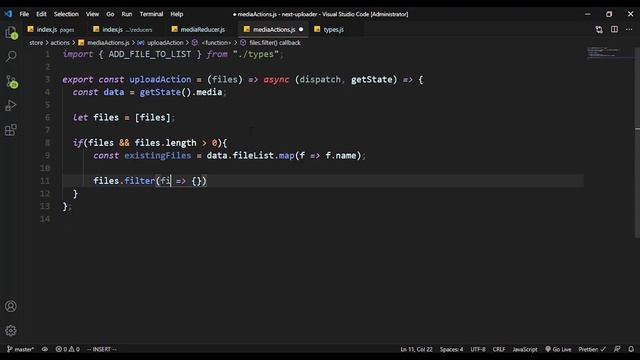Click on filter in files.filter line
This screenshot has height=360, width=640.
140,181
